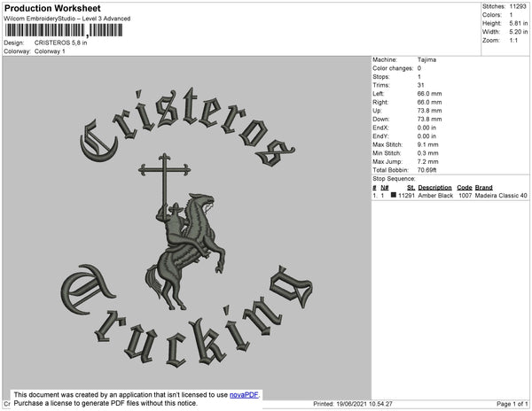Click the barcode under the worksheet title

pos(64,30)
